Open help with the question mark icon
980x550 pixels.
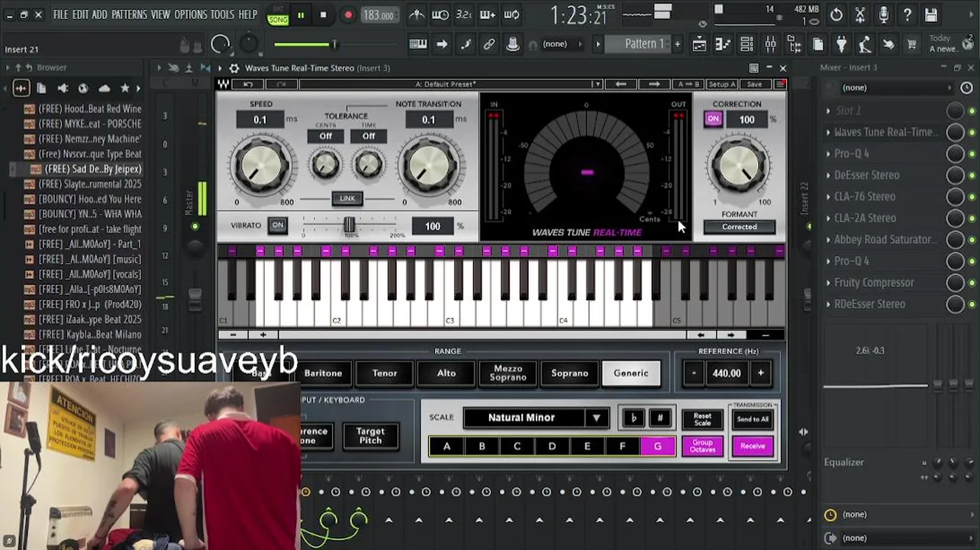point(907,15)
